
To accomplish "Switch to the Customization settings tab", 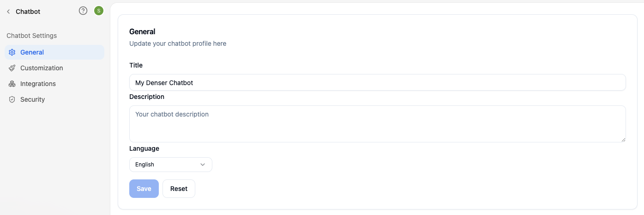I will coord(54,68).
